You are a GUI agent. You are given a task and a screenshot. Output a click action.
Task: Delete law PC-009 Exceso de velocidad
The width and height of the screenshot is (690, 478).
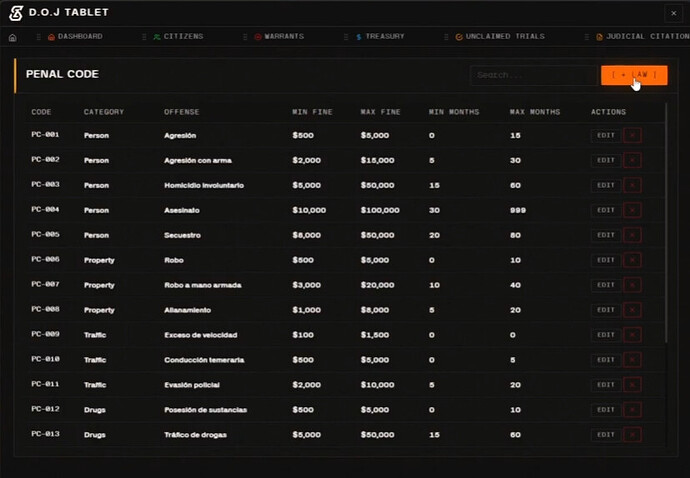[632, 335]
